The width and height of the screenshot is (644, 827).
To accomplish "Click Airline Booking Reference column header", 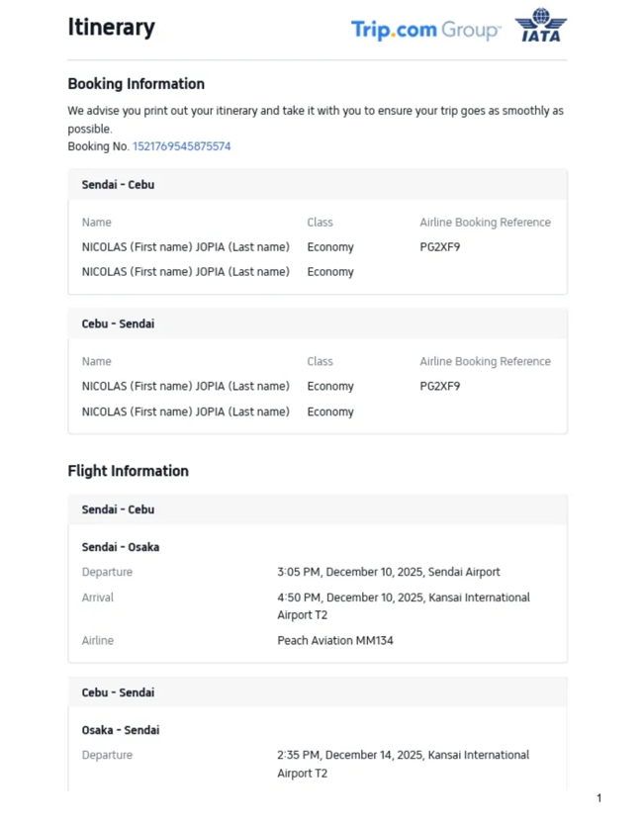I will pyautogui.click(x=485, y=223).
